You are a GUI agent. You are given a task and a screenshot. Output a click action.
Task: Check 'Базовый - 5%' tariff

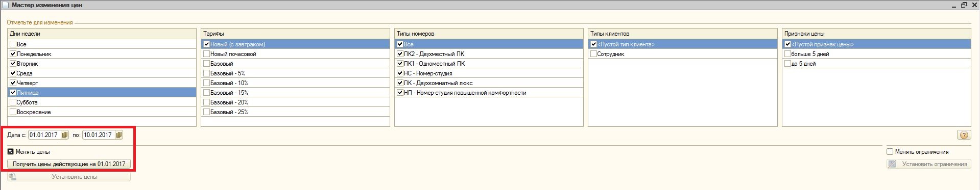[206, 73]
